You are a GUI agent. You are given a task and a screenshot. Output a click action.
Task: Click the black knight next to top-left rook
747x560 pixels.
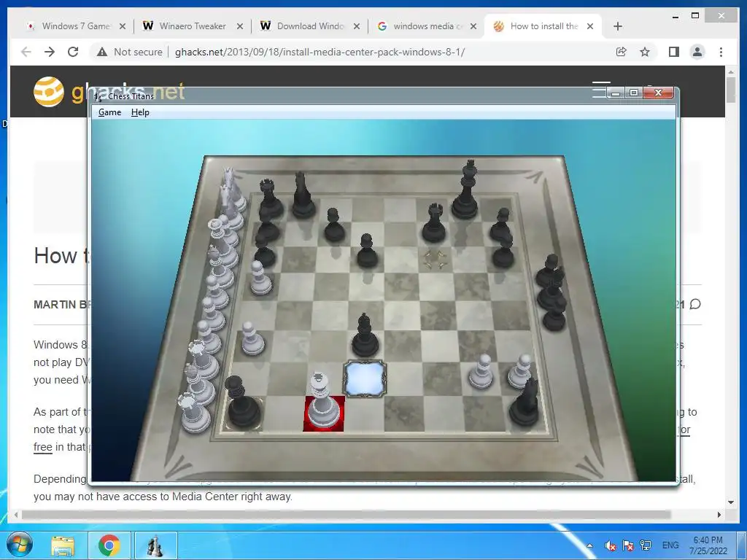click(x=303, y=195)
